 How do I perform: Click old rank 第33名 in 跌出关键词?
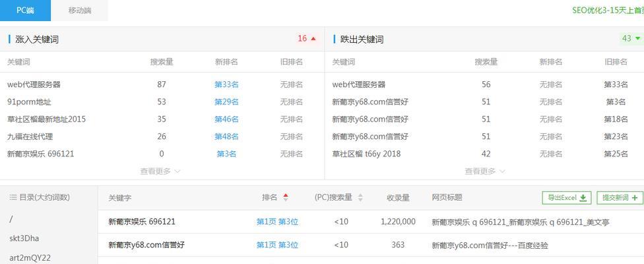point(616,84)
